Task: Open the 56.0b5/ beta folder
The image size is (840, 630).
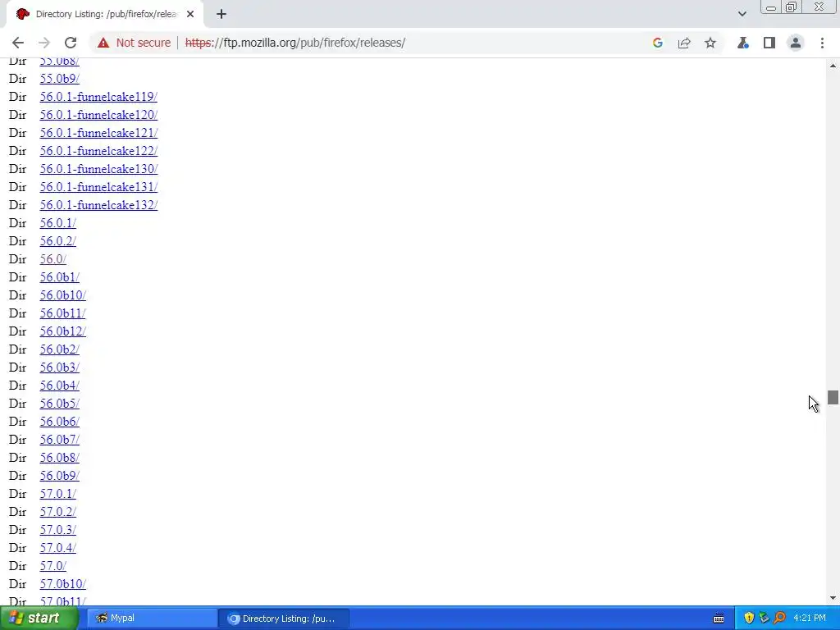Action: click(59, 404)
